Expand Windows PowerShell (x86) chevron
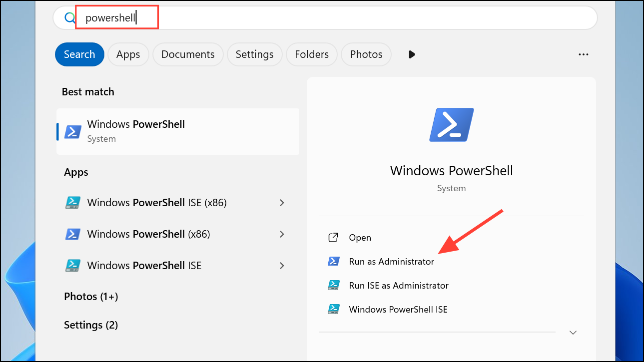This screenshot has width=644, height=362. [x=282, y=234]
